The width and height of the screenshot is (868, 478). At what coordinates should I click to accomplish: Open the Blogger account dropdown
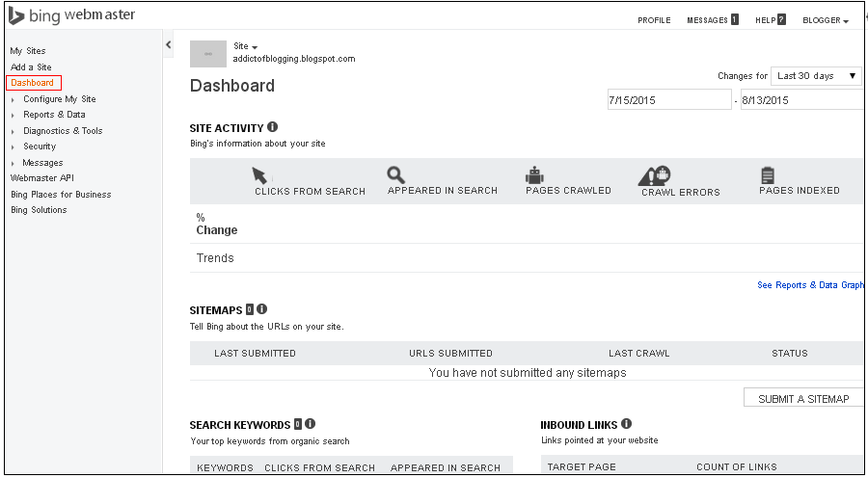pyautogui.click(x=826, y=20)
